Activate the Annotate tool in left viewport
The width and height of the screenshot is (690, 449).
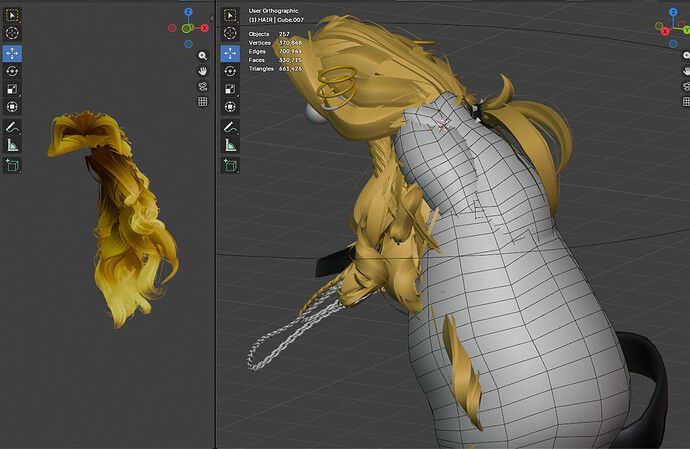[12, 127]
